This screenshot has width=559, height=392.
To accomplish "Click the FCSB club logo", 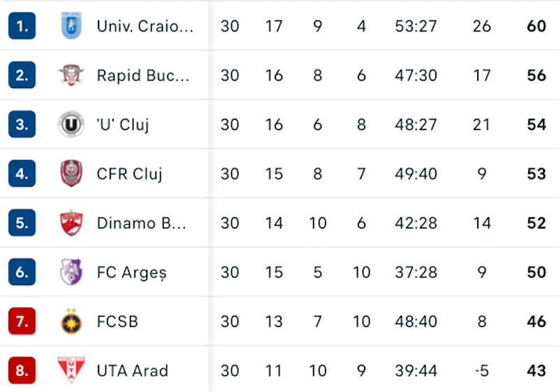I will click(71, 321).
